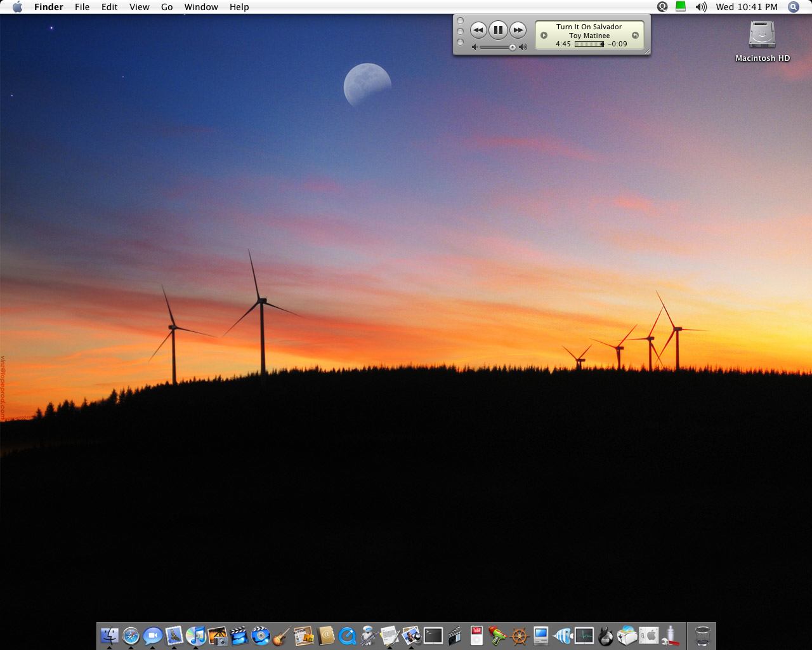The width and height of the screenshot is (812, 650).
Task: Open iChat speech bubble icon in Dock
Action: point(152,635)
